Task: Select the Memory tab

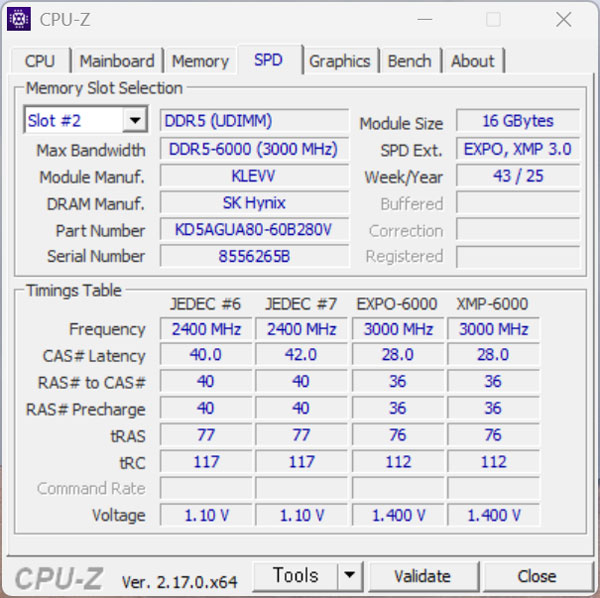Action: (200, 61)
